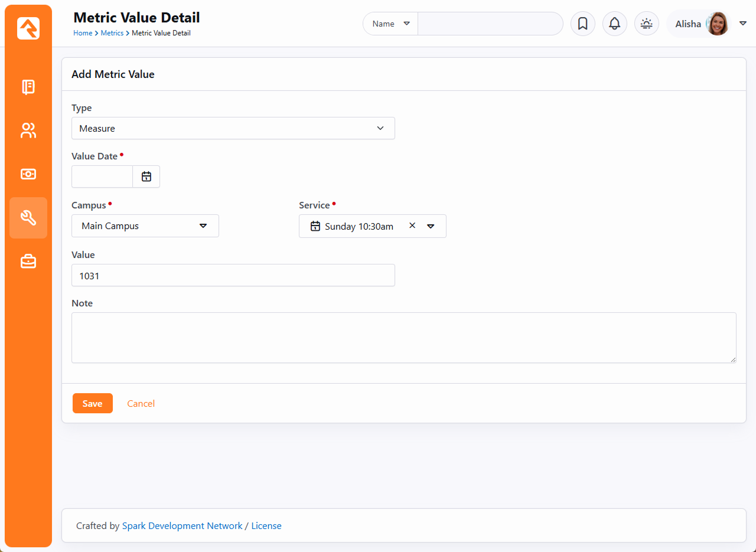Image resolution: width=756 pixels, height=552 pixels.
Task: Open the notebook icon in sidebar
Action: click(28, 87)
